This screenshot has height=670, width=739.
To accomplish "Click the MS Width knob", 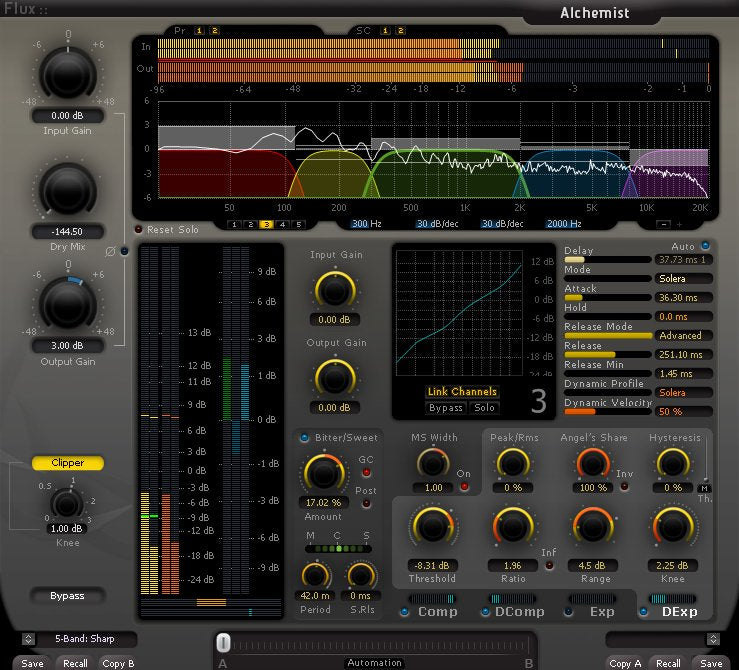I will click(x=432, y=462).
